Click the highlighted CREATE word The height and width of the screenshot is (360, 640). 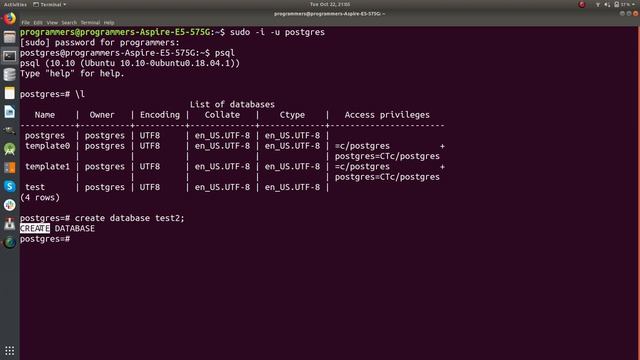pyautogui.click(x=35, y=228)
